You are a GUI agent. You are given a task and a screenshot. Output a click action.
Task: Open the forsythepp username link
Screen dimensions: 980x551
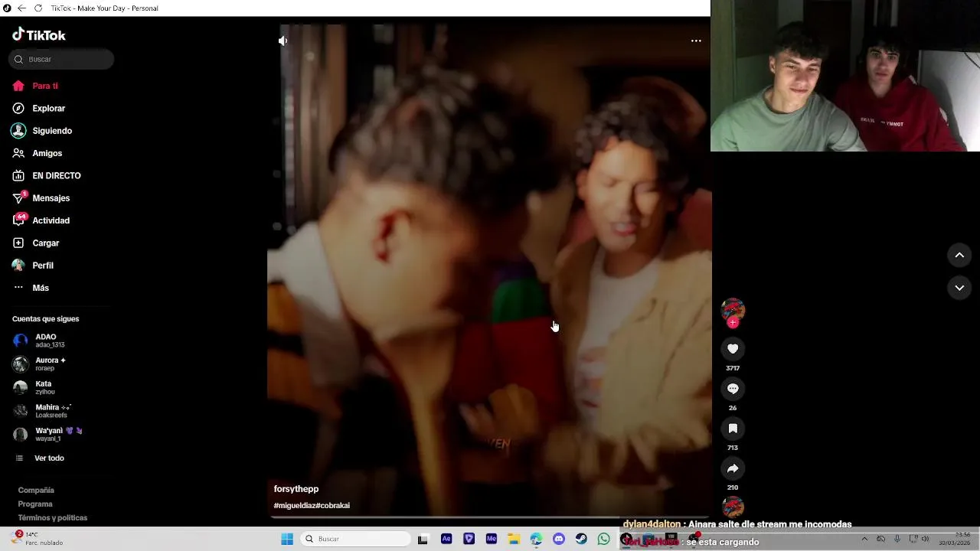coord(296,489)
